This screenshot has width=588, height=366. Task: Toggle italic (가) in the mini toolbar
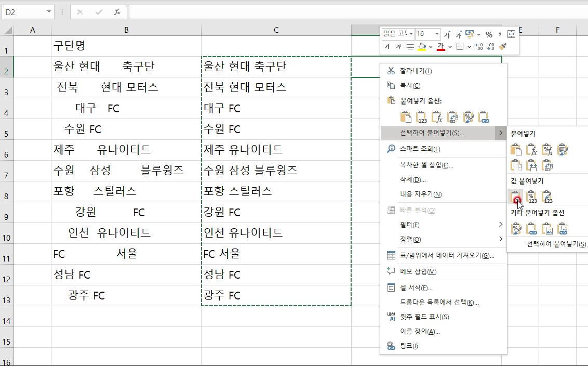(398, 47)
